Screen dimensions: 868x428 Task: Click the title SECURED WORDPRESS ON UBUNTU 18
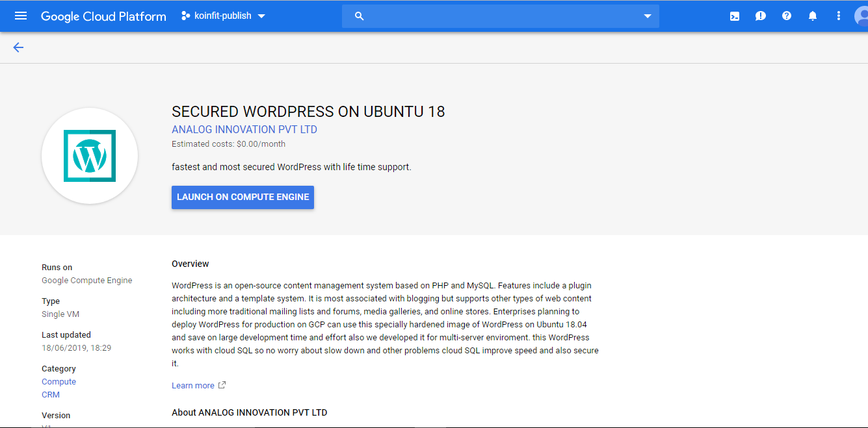click(x=308, y=112)
